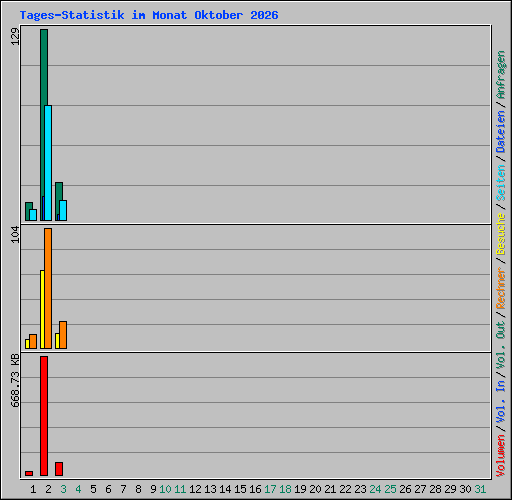Click green day label 24 on the x-axis

click(x=375, y=489)
